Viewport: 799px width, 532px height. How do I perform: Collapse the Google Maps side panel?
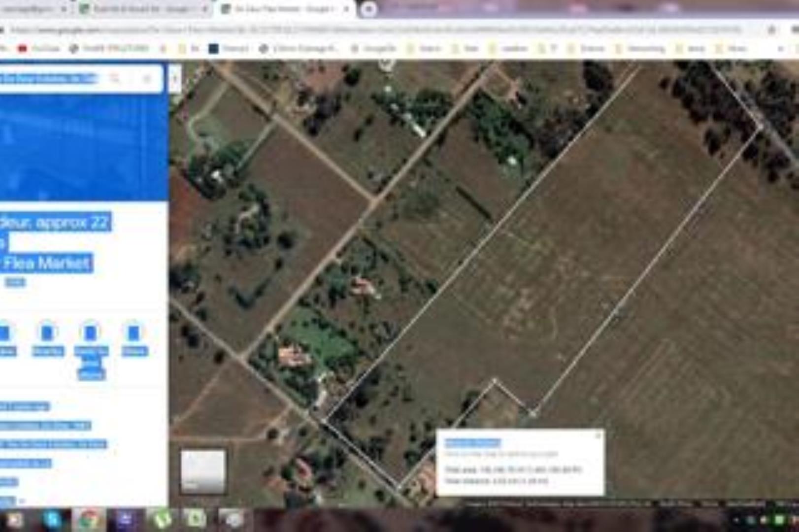175,78
